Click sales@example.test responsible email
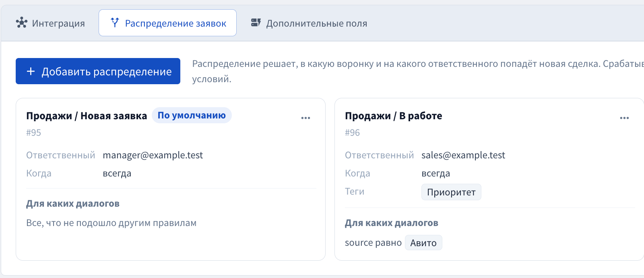The height and width of the screenshot is (278, 644). point(463,155)
